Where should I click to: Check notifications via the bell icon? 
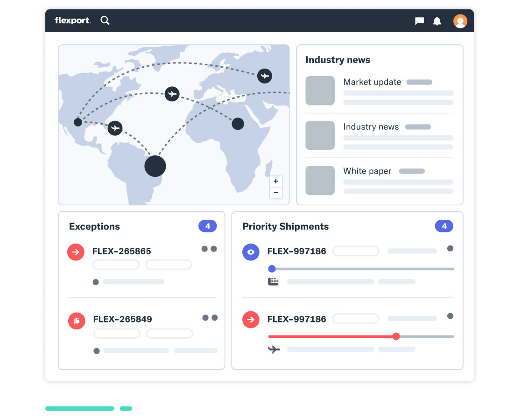tap(437, 21)
